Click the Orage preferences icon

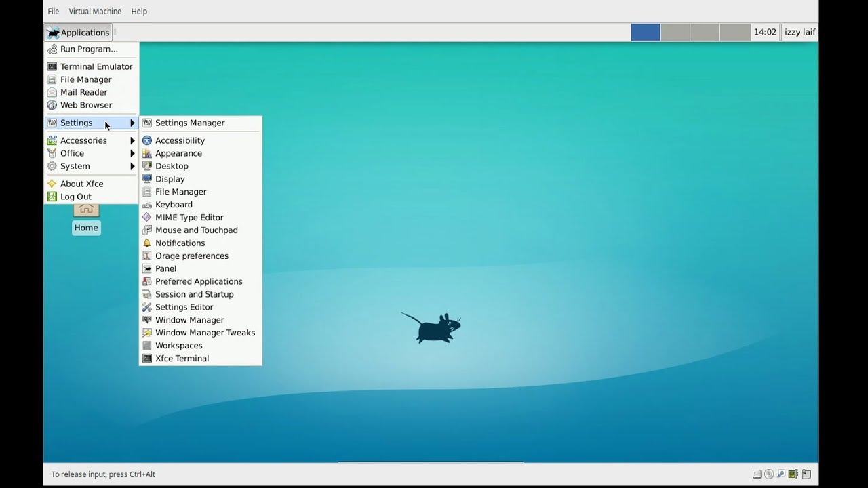pos(147,256)
